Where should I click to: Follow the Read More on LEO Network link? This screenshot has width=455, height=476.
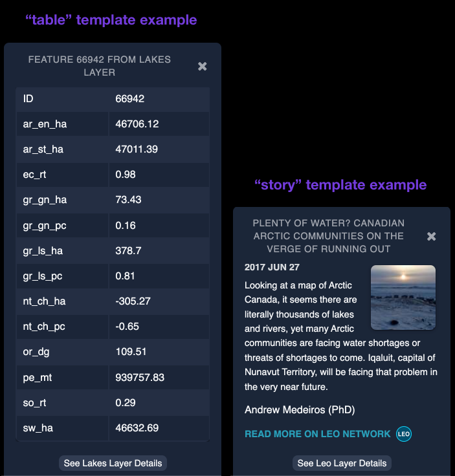click(317, 434)
